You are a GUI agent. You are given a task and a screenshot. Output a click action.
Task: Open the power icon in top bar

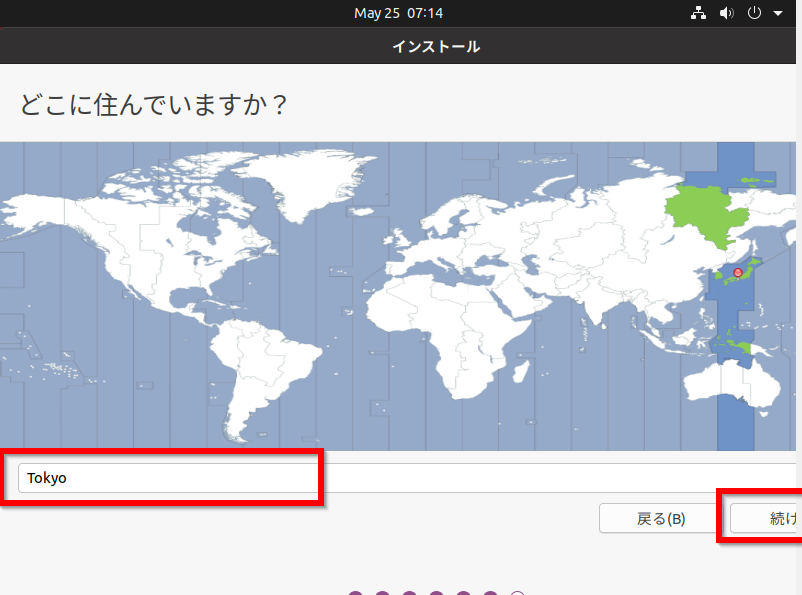(x=754, y=13)
